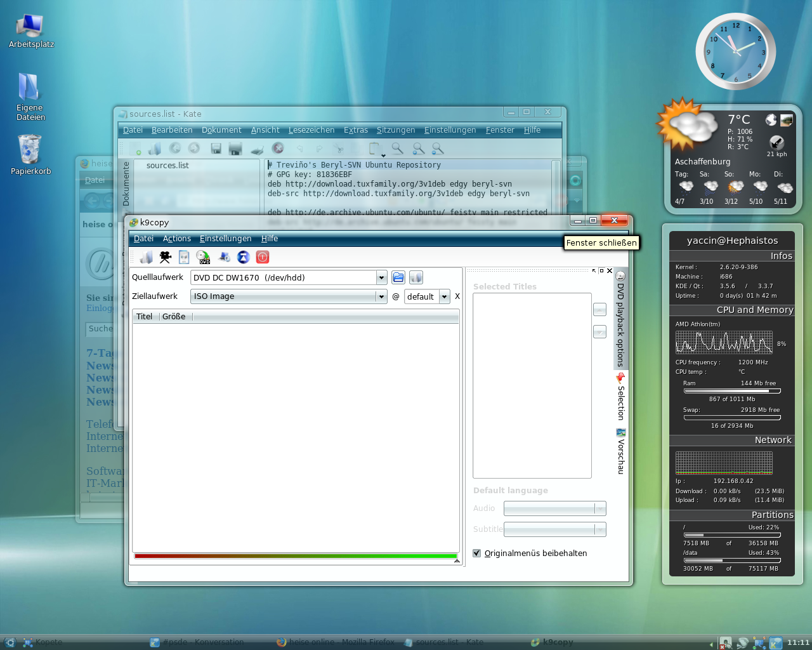The image size is (812, 650).
Task: Float the Selected Titles dock panel
Action: coord(601,270)
